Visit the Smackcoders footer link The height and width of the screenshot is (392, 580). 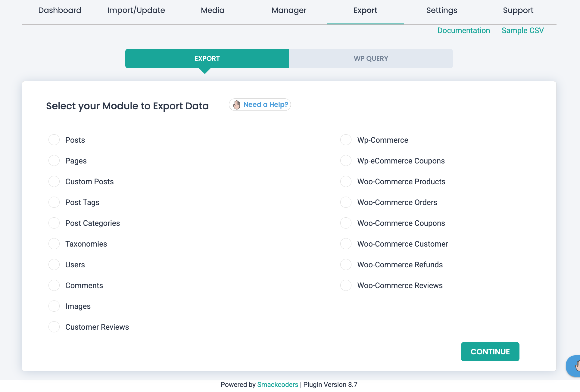click(x=277, y=384)
